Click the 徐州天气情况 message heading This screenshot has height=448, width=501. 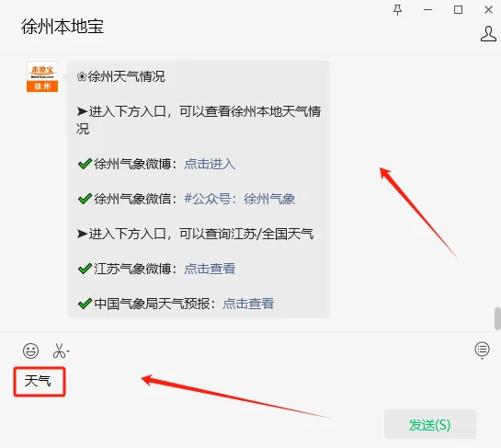click(120, 76)
